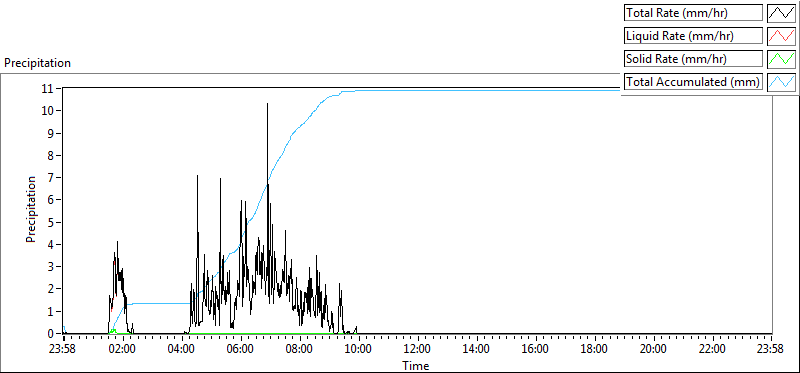
Task: Click the vertical Precipitation axis label
Action: (x=31, y=209)
